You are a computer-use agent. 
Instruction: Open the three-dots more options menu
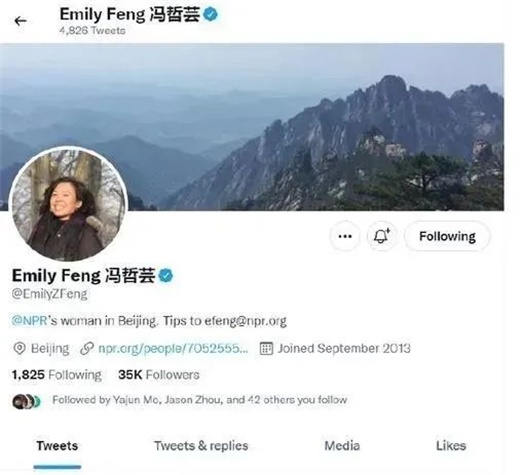point(345,236)
